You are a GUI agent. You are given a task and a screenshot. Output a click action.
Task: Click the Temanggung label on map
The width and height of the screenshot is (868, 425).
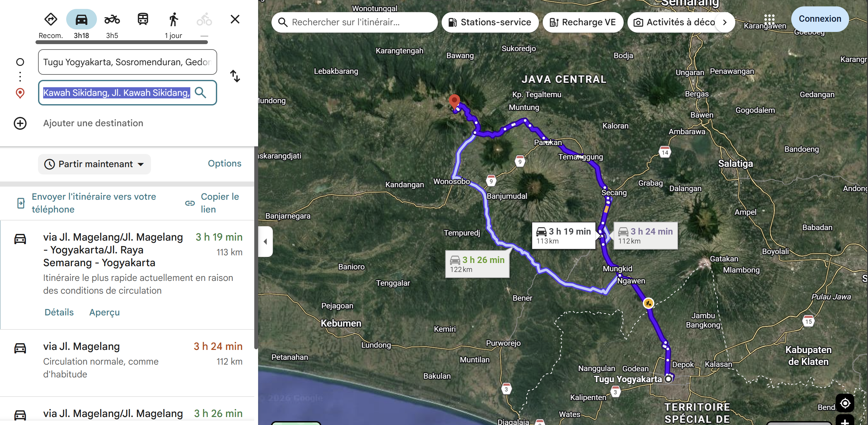coord(580,157)
